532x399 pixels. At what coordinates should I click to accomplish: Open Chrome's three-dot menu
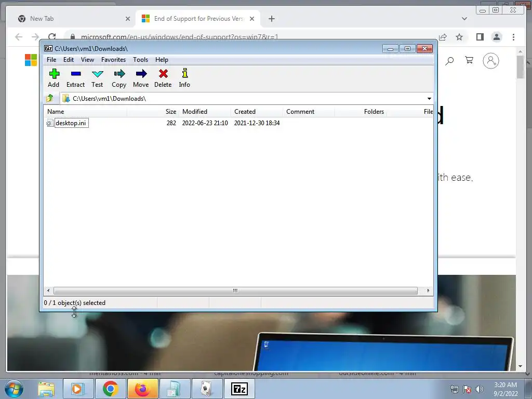point(513,37)
